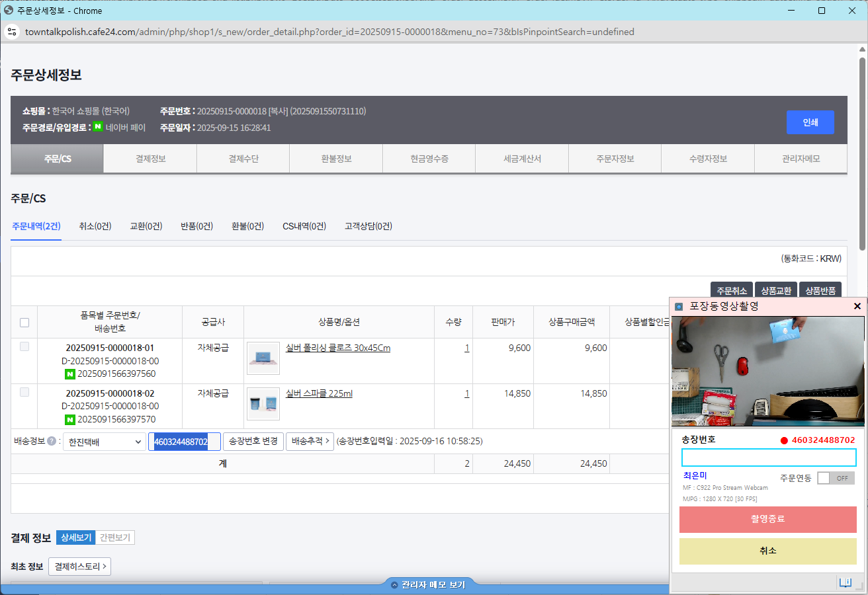Click the help icon beside 배송정보

(51, 441)
